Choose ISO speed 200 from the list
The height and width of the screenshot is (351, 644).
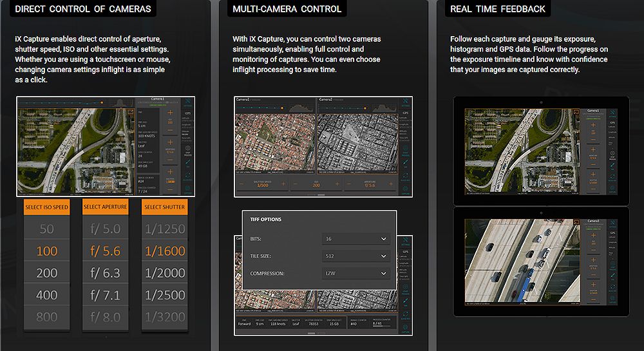pyautogui.click(x=47, y=273)
